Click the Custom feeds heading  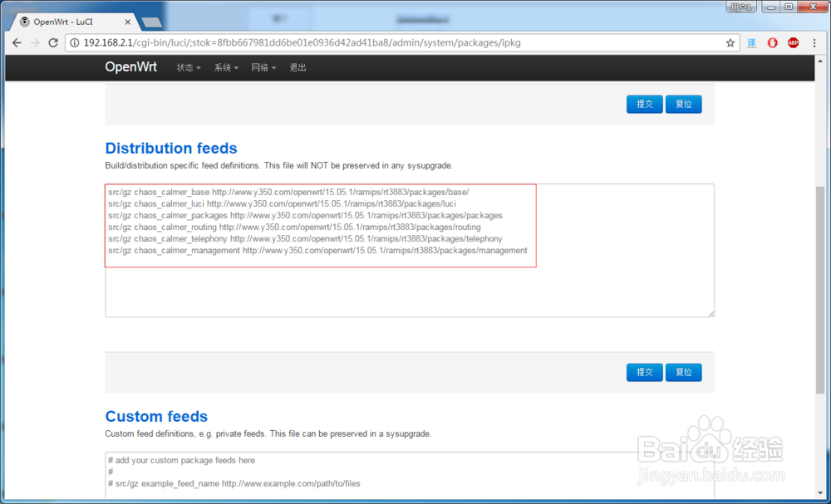[x=156, y=416]
